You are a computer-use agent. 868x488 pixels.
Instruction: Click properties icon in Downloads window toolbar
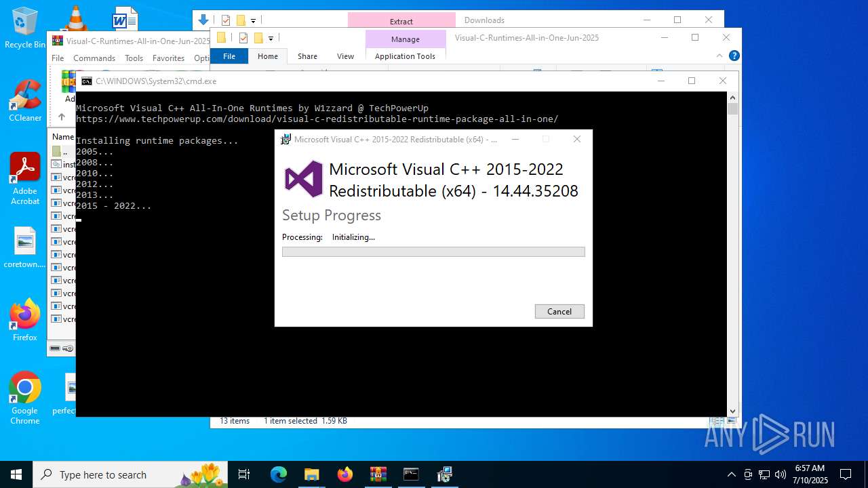tap(226, 20)
